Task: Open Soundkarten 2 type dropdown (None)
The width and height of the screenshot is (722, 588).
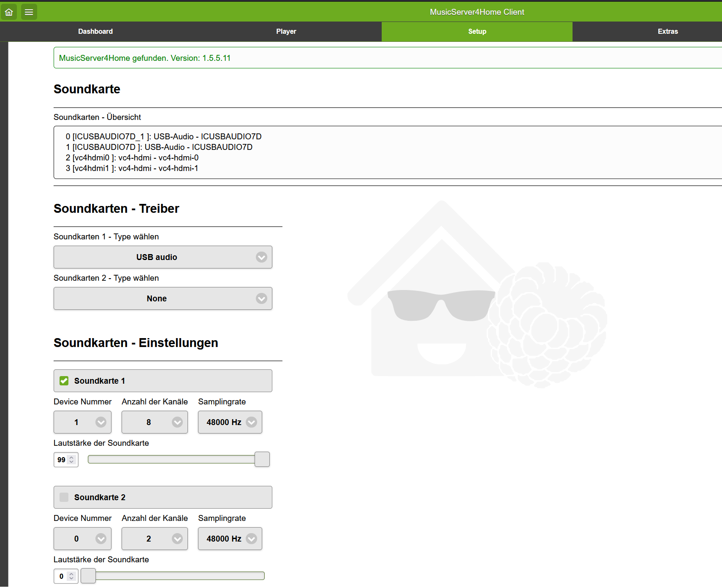Action: (x=163, y=298)
